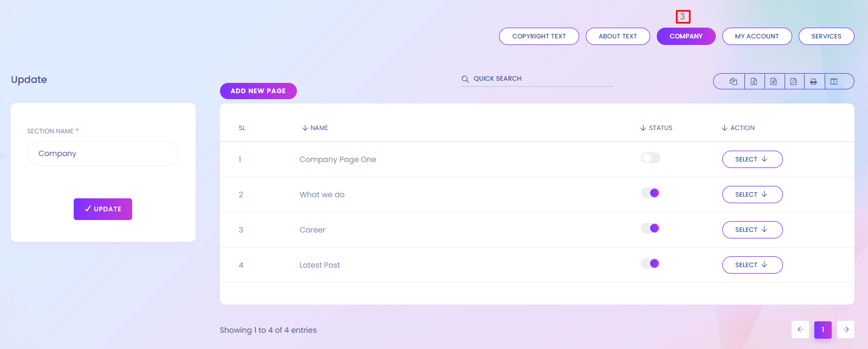The width and height of the screenshot is (868, 349).
Task: Export table as PDF
Action: coord(794,81)
